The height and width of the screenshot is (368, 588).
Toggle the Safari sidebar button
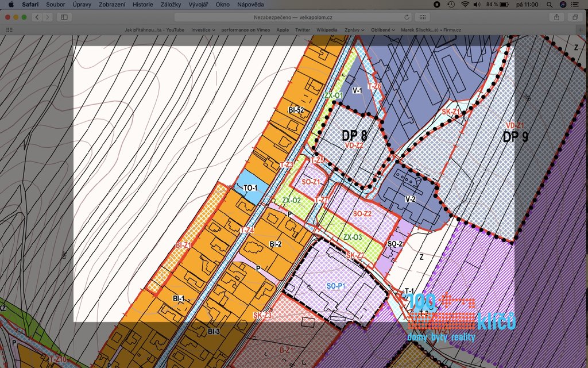pyautogui.click(x=64, y=17)
